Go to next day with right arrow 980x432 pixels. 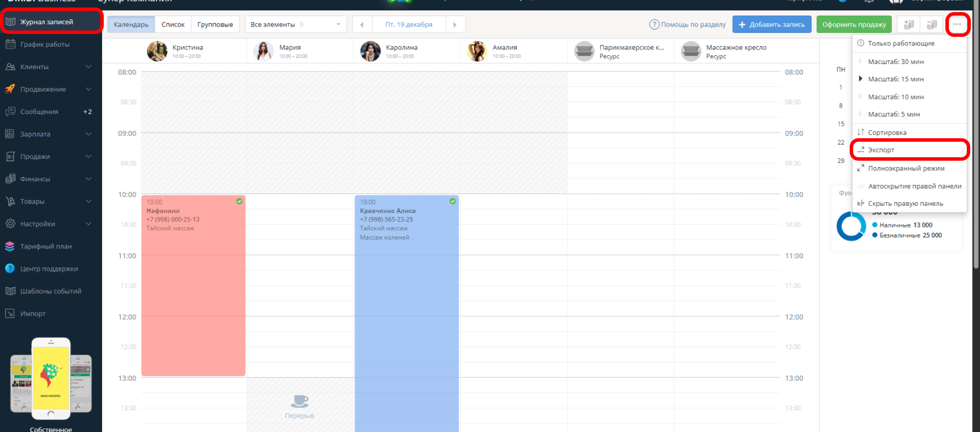[x=455, y=25]
